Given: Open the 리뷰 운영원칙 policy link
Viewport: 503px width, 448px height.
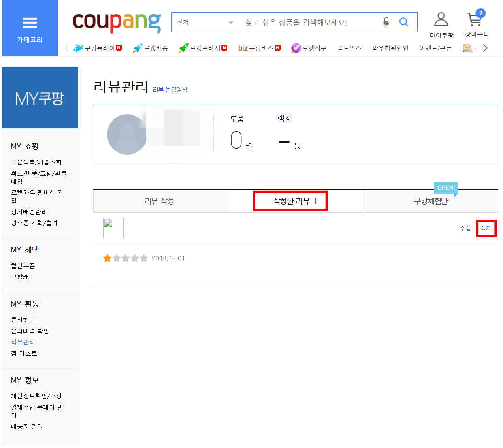Looking at the screenshot, I should click(170, 90).
